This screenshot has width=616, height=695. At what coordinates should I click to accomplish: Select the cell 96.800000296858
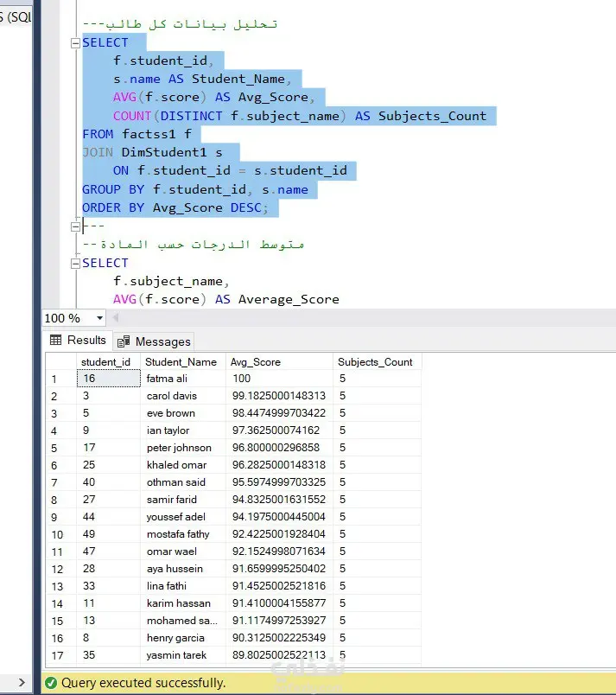pos(279,448)
